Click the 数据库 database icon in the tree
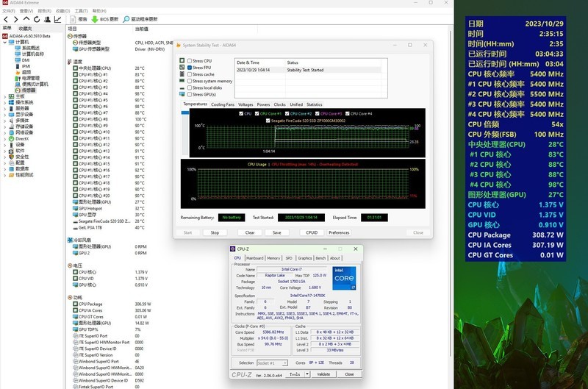Image resolution: width=588 pixels, height=389 pixels. coord(11,169)
